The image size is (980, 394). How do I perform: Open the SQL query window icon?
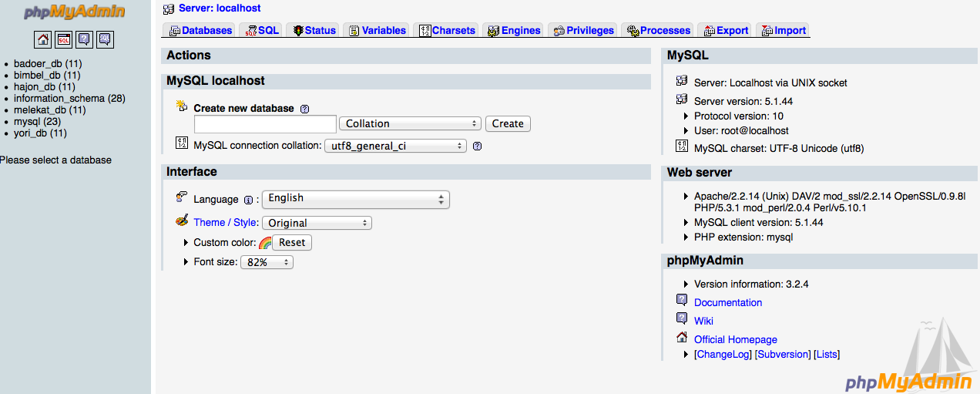click(x=64, y=39)
